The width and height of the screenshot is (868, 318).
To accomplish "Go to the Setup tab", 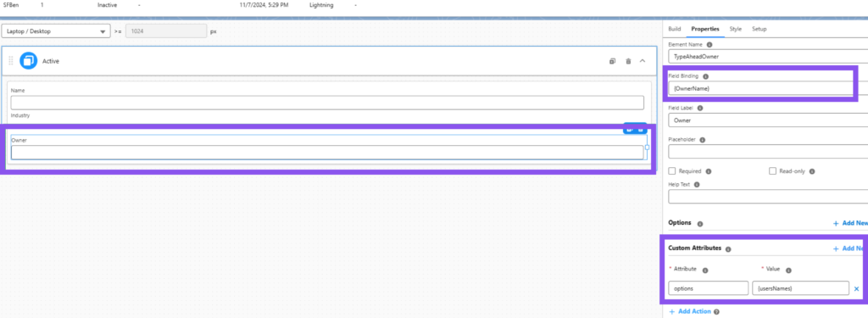I will pyautogui.click(x=759, y=29).
